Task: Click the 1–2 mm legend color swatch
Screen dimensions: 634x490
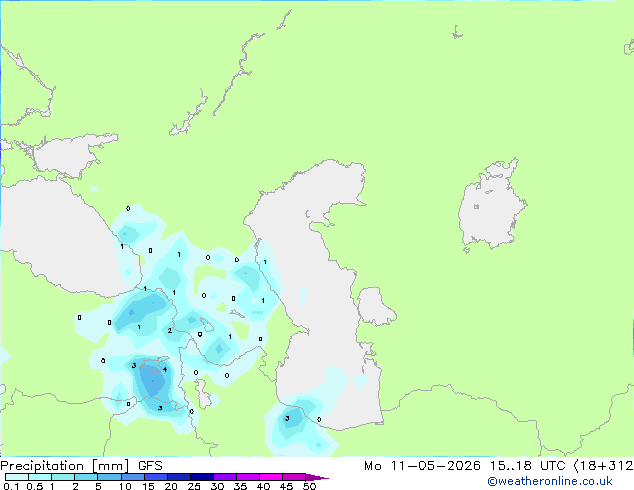Action: tap(63, 477)
